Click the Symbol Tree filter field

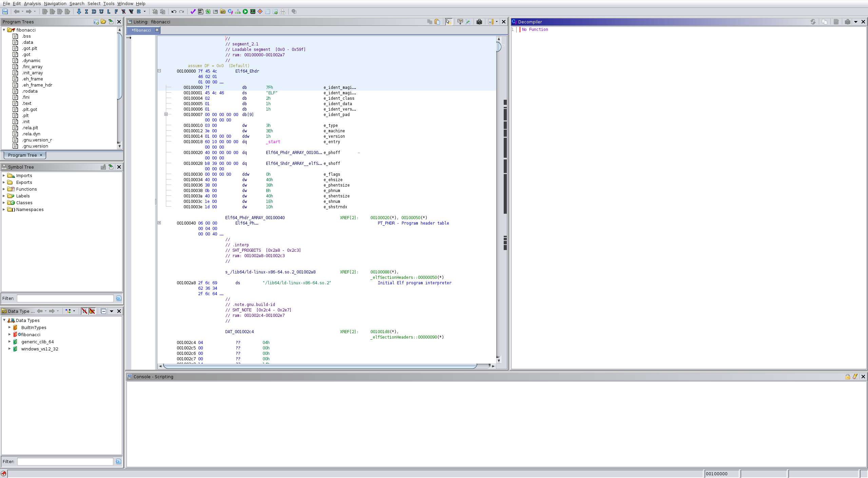pyautogui.click(x=65, y=298)
